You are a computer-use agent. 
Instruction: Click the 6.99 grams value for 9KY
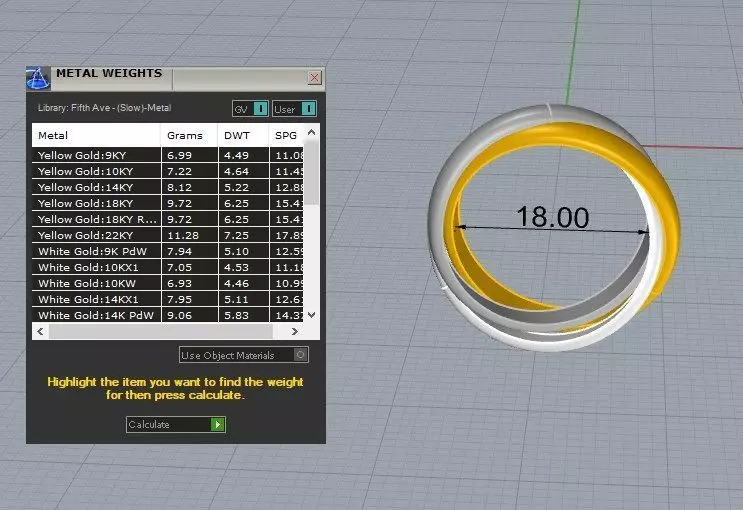coord(180,155)
